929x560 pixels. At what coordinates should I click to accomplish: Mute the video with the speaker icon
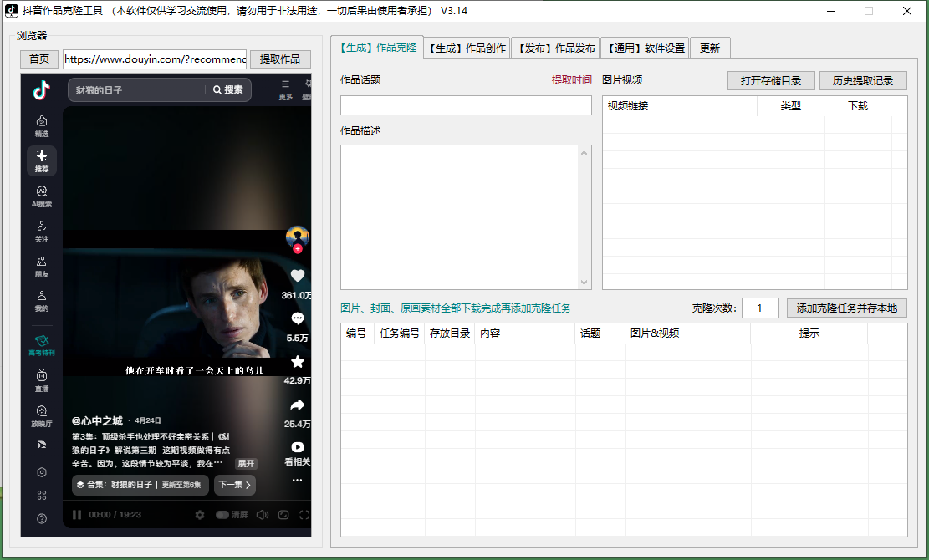(x=263, y=515)
